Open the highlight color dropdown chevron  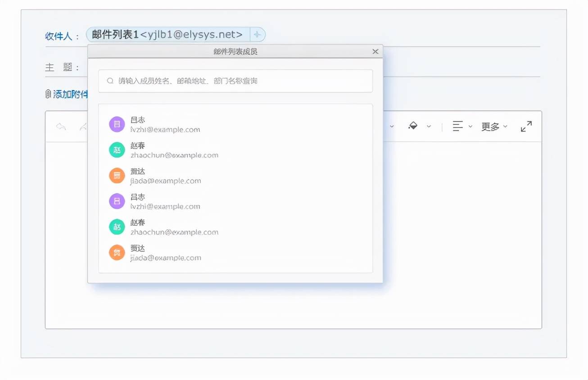(x=429, y=127)
